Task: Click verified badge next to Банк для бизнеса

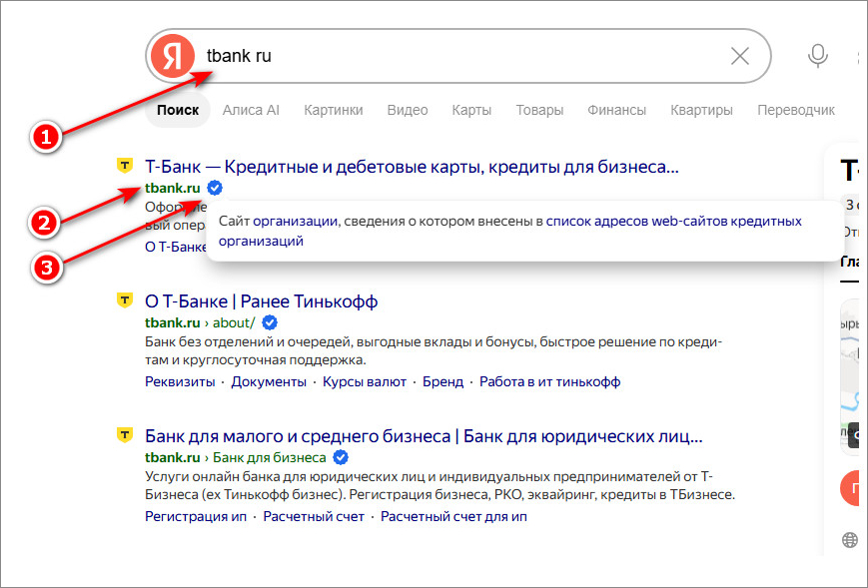Action: [341, 457]
